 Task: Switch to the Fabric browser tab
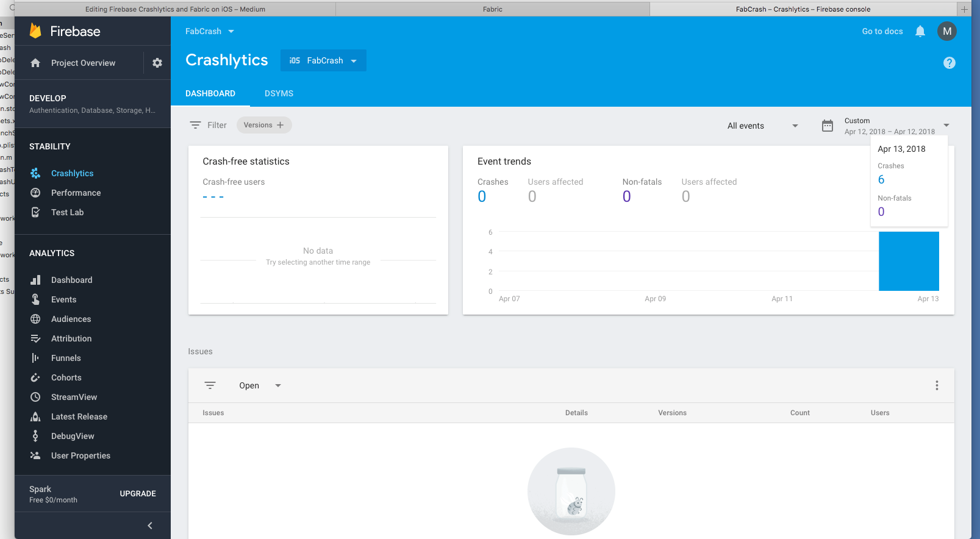click(x=492, y=9)
